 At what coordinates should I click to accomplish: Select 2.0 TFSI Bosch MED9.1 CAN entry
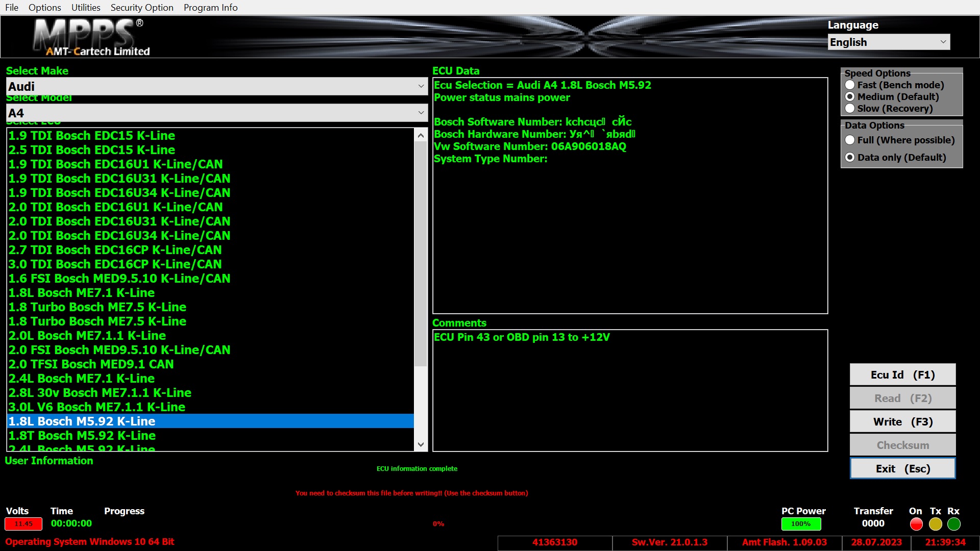point(91,364)
